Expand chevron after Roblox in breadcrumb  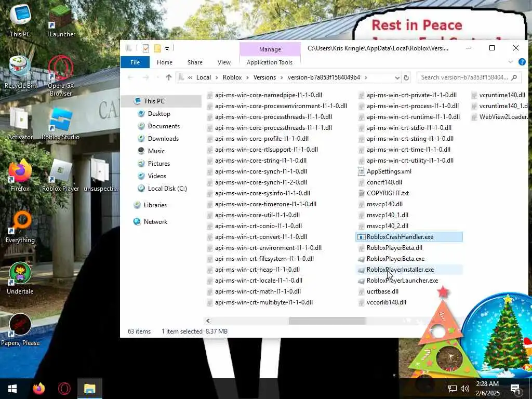248,77
